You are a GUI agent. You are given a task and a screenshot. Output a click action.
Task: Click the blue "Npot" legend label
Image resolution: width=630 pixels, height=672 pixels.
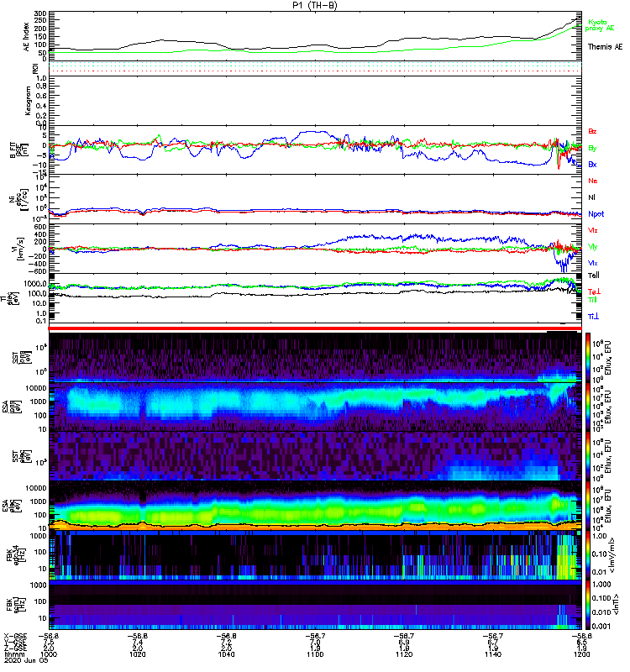click(596, 214)
